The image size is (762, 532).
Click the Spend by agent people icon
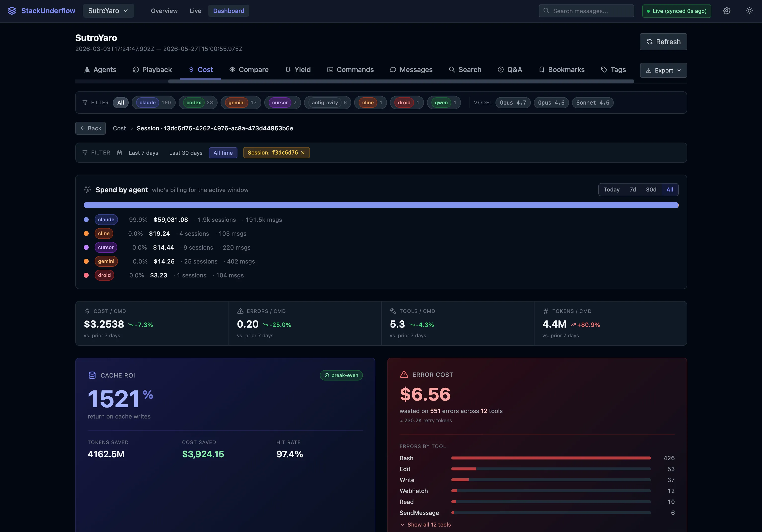[88, 190]
